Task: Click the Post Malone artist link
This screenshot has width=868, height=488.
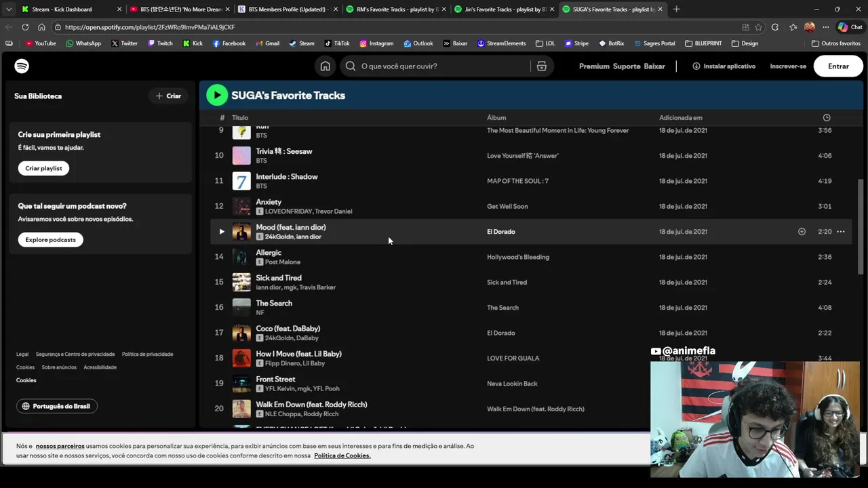Action: [283, 262]
